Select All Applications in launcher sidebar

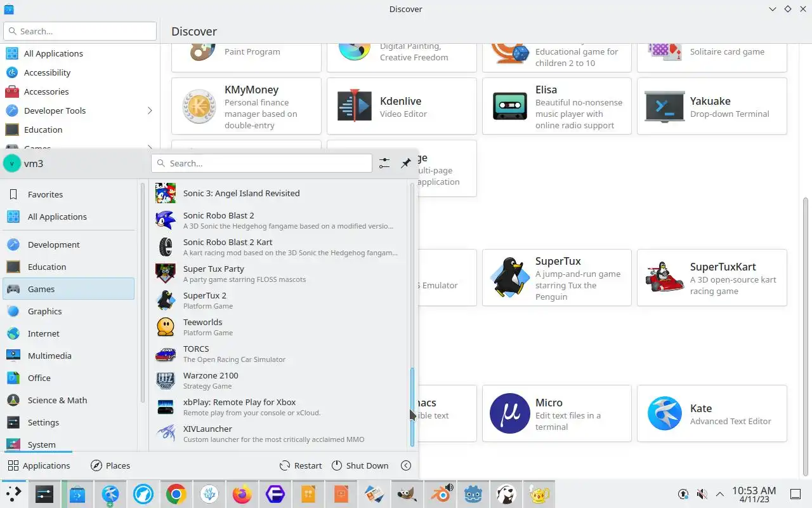coord(69,217)
